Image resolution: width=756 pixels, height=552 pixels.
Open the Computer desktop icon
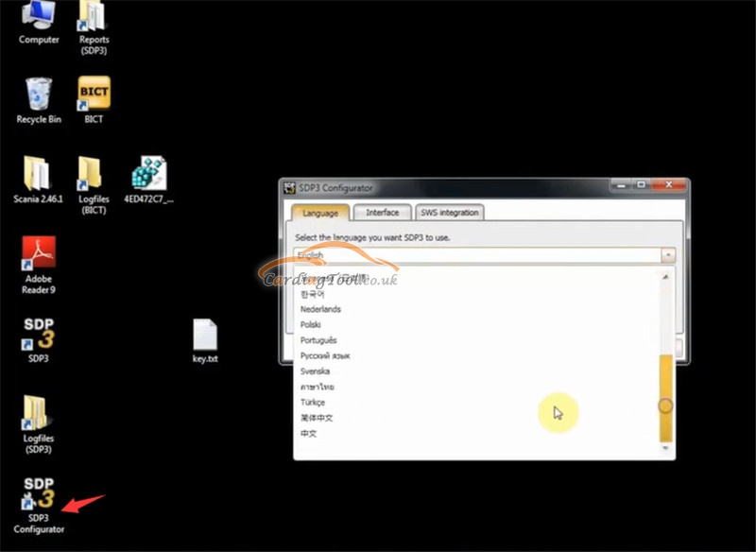coord(39,23)
